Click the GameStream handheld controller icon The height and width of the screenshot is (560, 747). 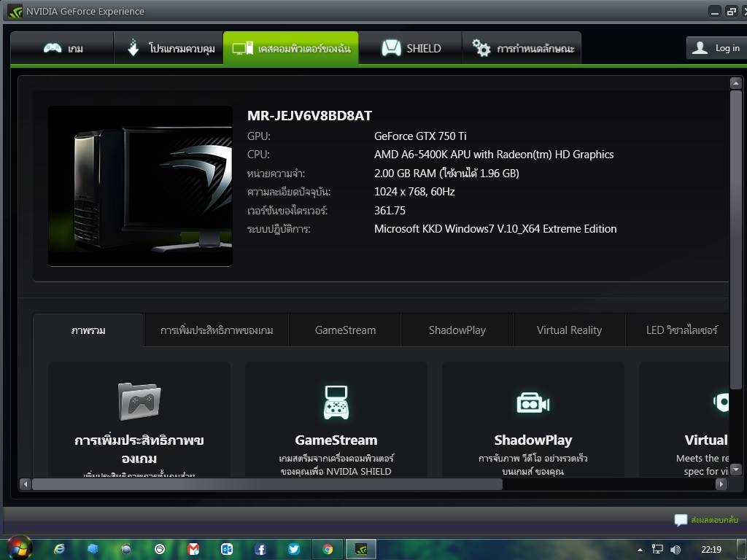pos(336,402)
